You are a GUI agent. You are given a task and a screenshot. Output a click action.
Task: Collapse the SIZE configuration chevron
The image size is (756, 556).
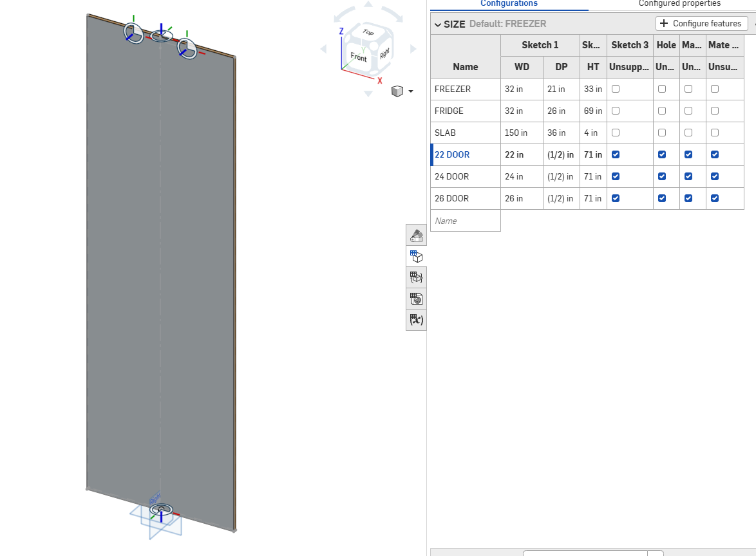pyautogui.click(x=438, y=24)
